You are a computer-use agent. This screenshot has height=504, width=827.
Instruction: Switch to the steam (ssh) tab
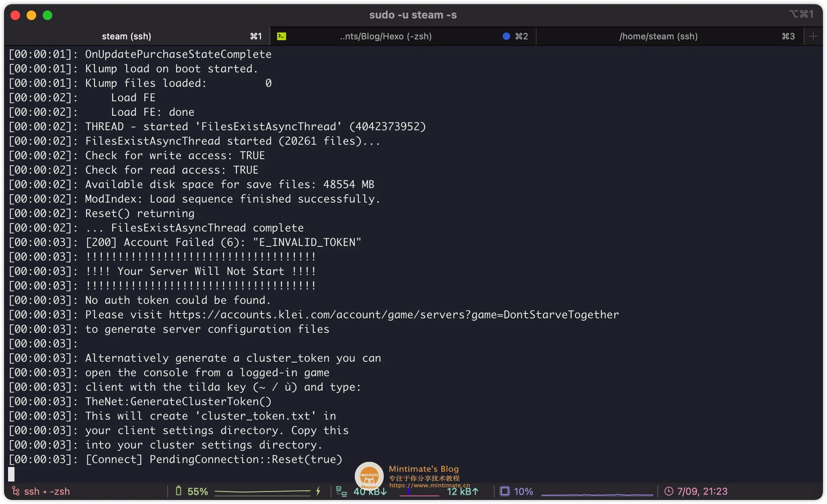137,36
